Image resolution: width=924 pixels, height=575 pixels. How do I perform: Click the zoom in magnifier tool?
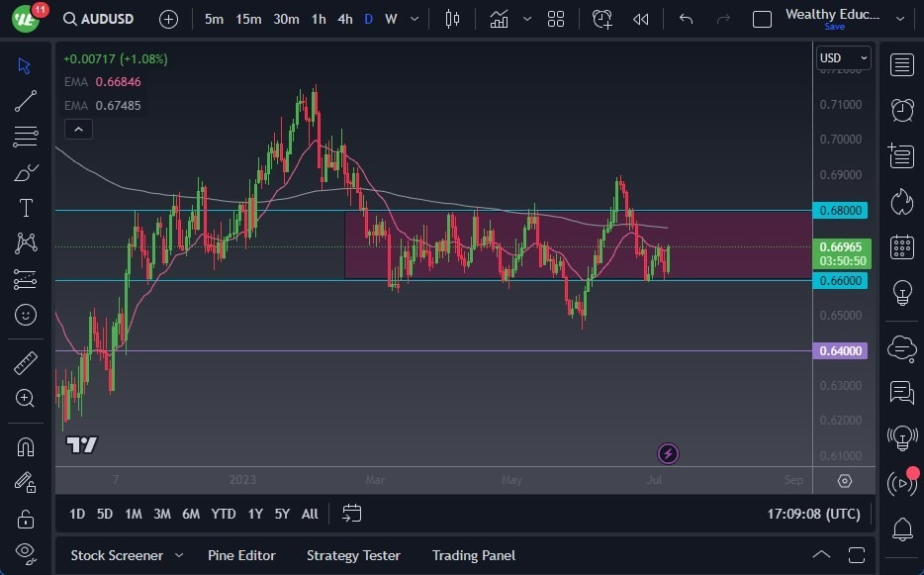coord(26,398)
